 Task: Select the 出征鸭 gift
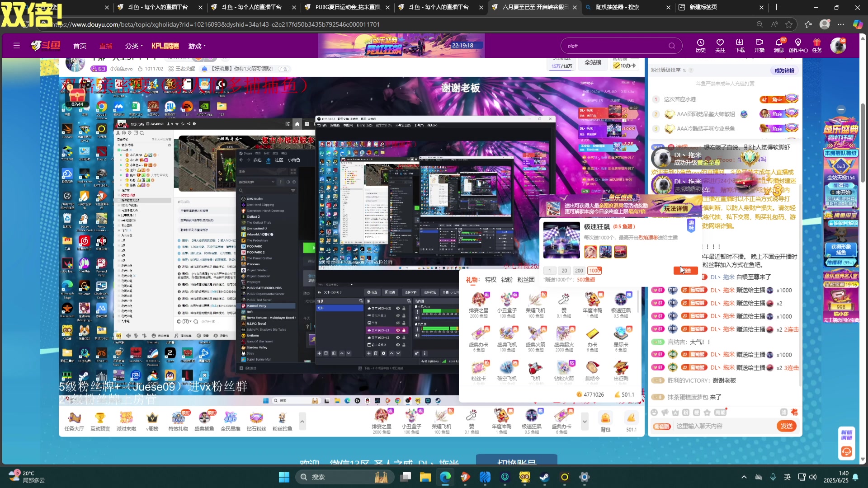click(x=621, y=372)
